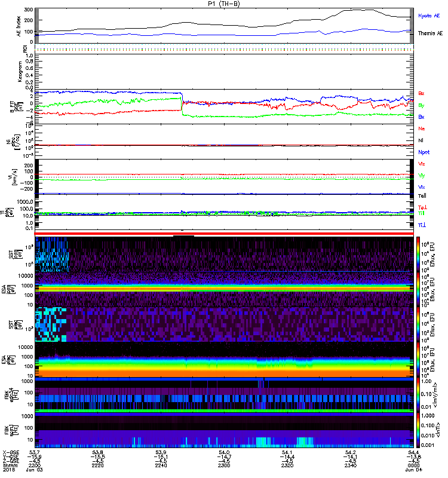Select the blue "Bx" legend label
Viewport: 448px width, 478px height.
tap(421, 117)
